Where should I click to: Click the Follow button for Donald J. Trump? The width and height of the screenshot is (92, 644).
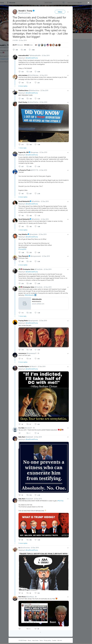coord(60,12)
